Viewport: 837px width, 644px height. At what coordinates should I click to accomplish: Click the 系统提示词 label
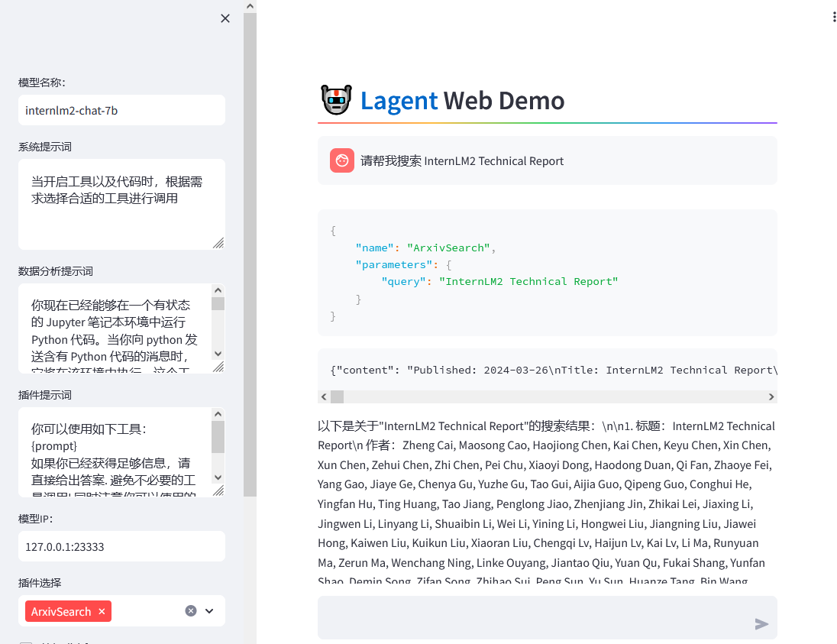(45, 147)
